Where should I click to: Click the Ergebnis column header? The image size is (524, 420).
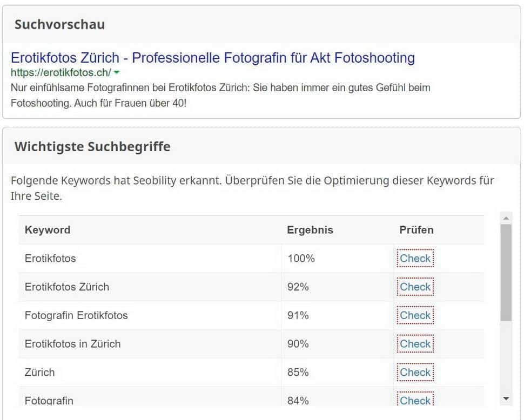310,230
